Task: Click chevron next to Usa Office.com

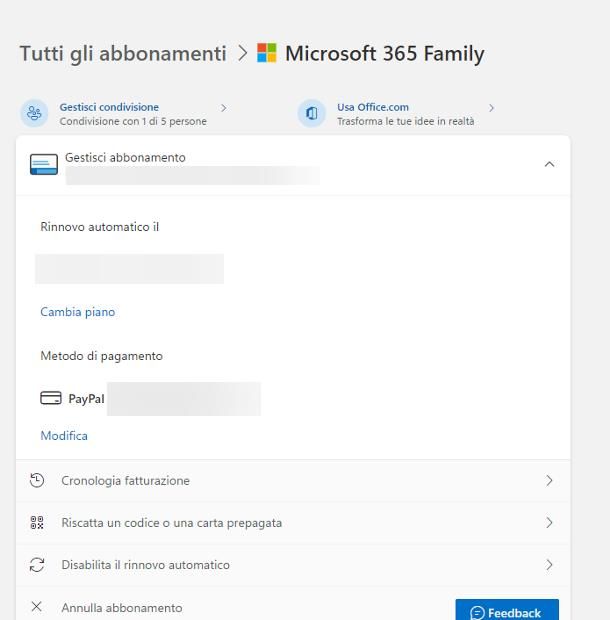Action: [491, 108]
